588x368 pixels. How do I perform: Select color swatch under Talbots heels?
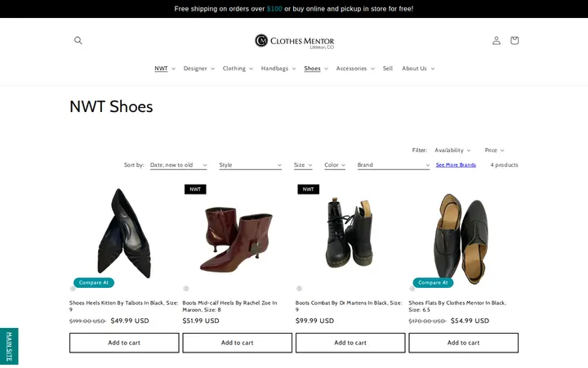point(73,289)
